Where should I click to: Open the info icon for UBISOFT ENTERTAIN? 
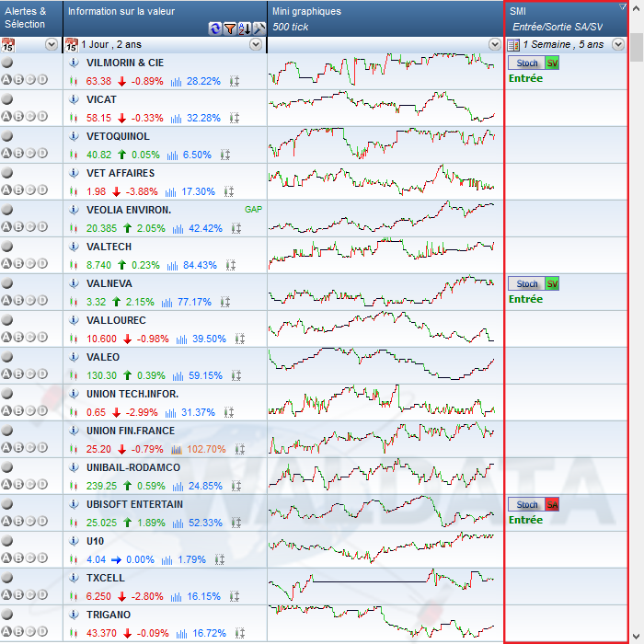[x=74, y=504]
